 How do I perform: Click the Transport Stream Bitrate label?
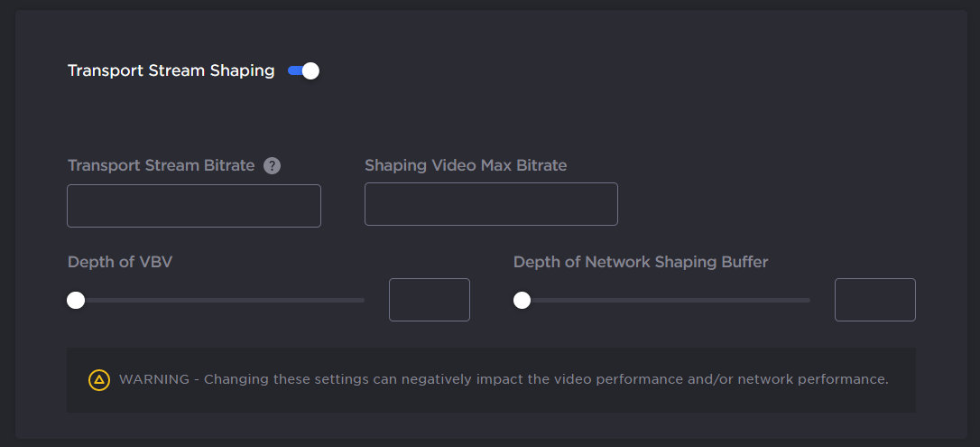161,166
